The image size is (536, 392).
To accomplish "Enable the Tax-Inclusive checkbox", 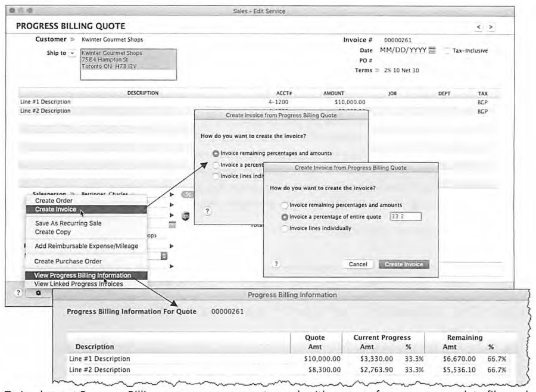I will pos(447,51).
